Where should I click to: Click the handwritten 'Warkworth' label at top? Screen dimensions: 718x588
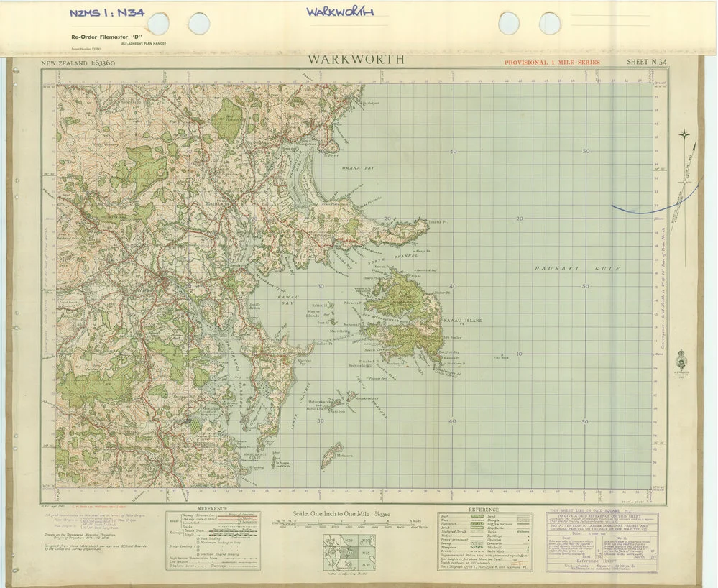tap(340, 12)
